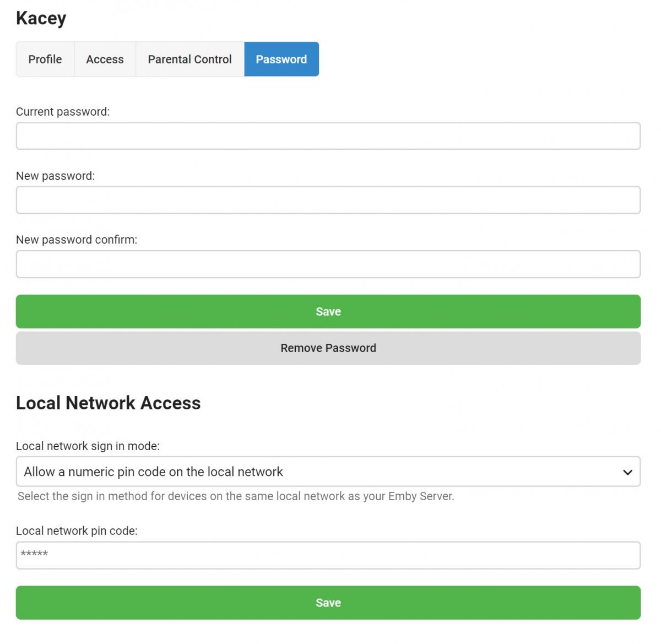Image resolution: width=661 pixels, height=644 pixels.
Task: Go to the Parental Control tab
Action: pyautogui.click(x=189, y=59)
